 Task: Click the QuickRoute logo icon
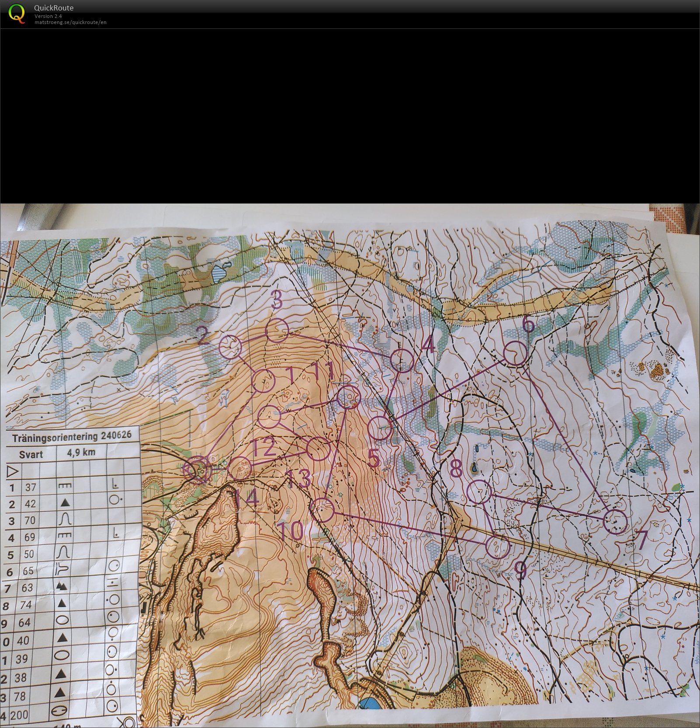tap(17, 13)
